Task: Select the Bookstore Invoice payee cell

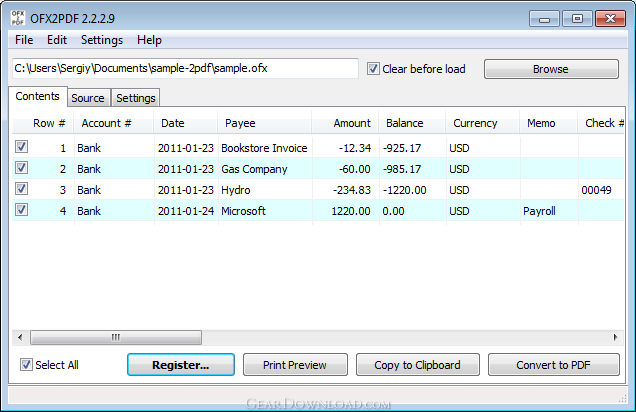Action: pos(264,148)
